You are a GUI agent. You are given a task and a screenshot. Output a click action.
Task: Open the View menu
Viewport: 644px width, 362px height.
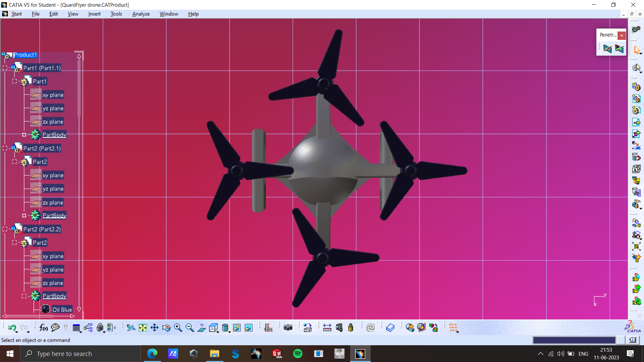pos(73,14)
